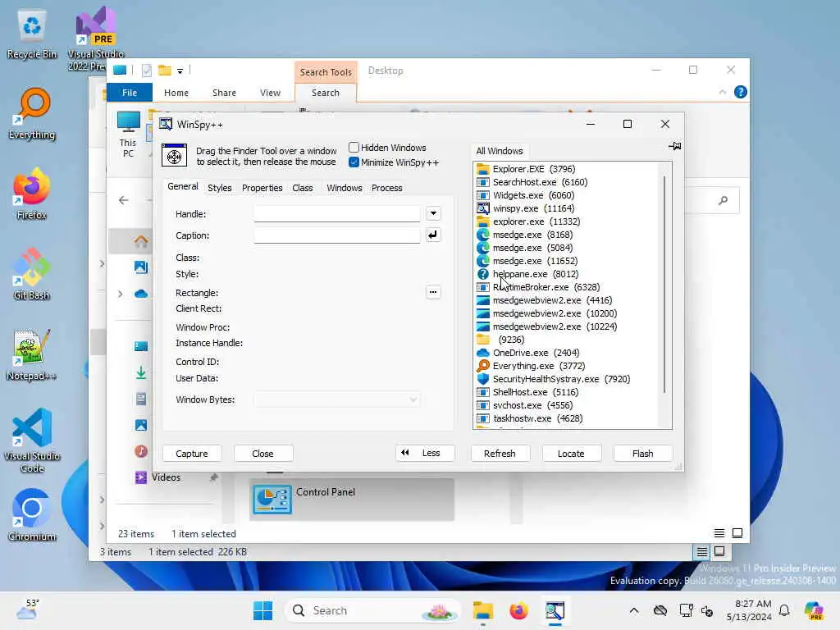Open the Explorer View ribbon tab
This screenshot has width=840, height=630.
[270, 93]
